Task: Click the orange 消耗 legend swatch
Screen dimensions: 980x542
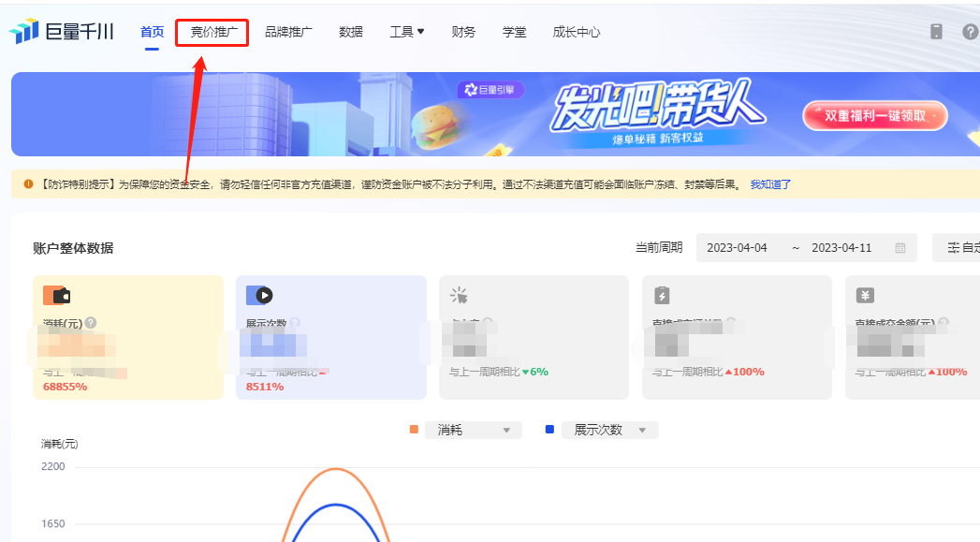Action: coord(414,430)
